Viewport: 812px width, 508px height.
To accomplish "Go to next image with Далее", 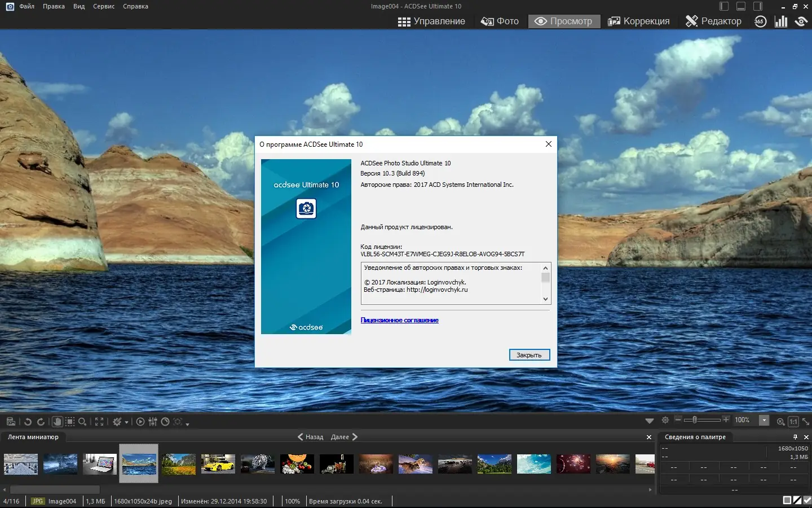I will tap(344, 437).
